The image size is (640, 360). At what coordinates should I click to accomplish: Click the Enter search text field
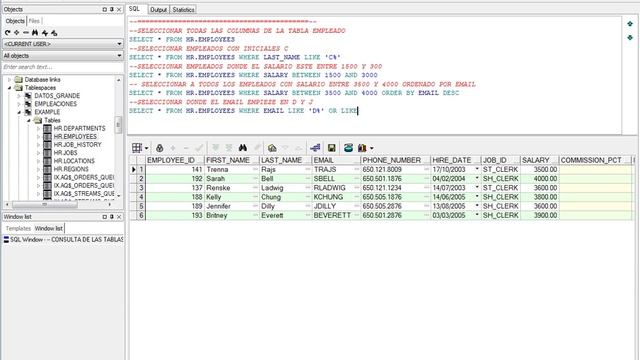point(63,67)
